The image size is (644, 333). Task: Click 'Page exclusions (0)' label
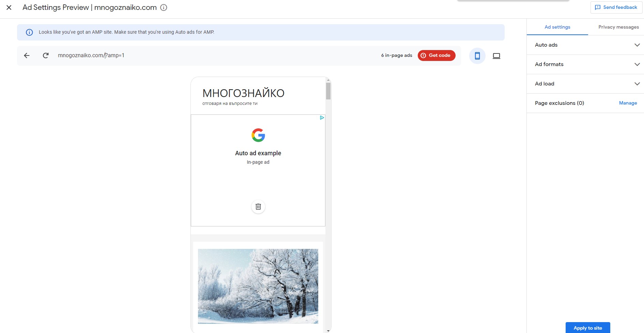[x=559, y=103]
